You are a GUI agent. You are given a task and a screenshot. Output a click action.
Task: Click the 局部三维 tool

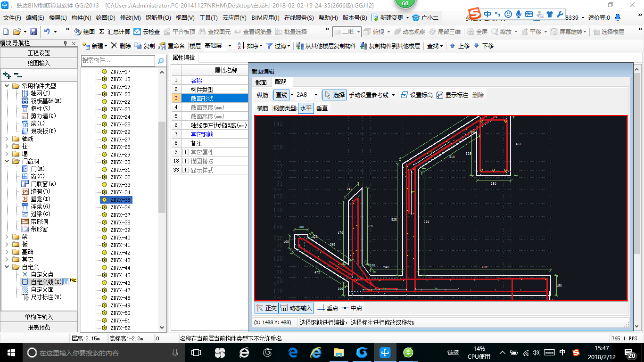445,32
